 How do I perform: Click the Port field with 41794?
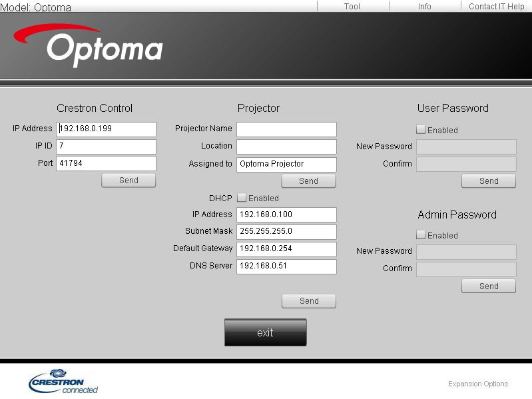click(106, 164)
